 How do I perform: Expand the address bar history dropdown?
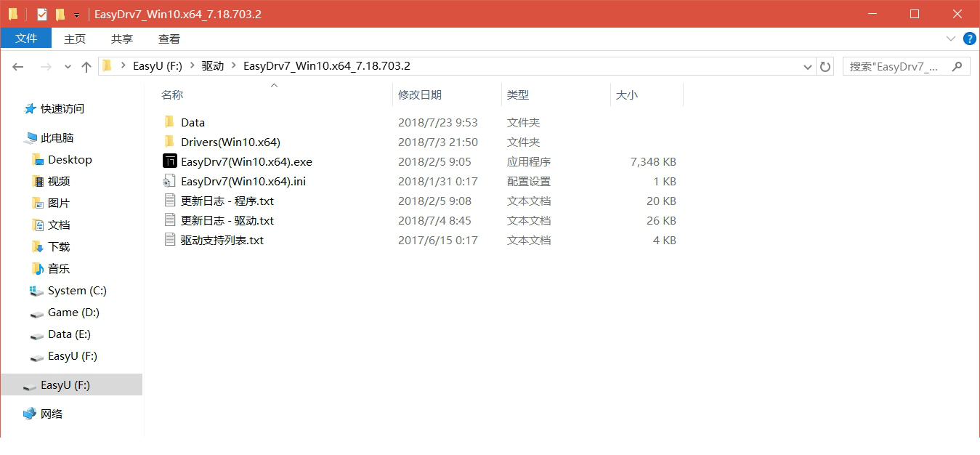tap(807, 66)
